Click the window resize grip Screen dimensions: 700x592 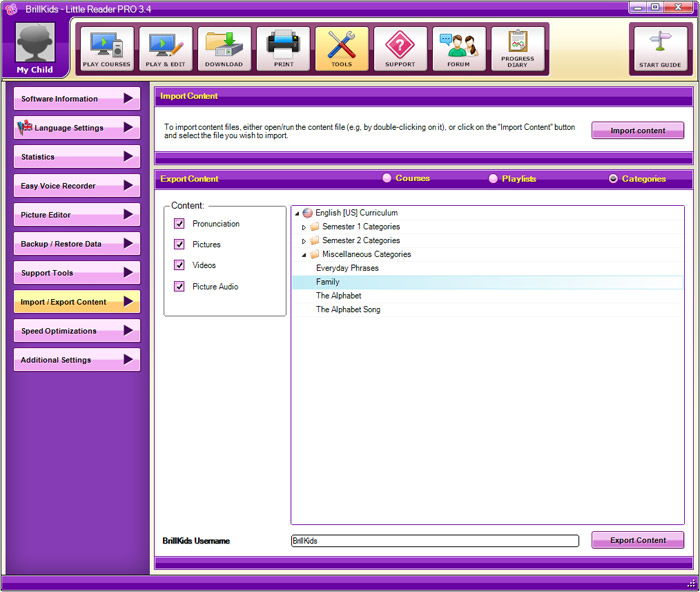point(691,583)
